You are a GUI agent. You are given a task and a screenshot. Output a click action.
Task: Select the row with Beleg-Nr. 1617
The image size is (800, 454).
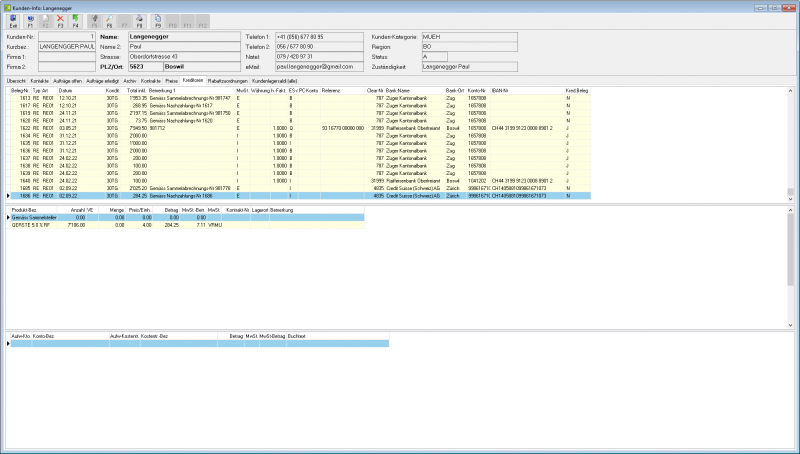click(x=300, y=106)
